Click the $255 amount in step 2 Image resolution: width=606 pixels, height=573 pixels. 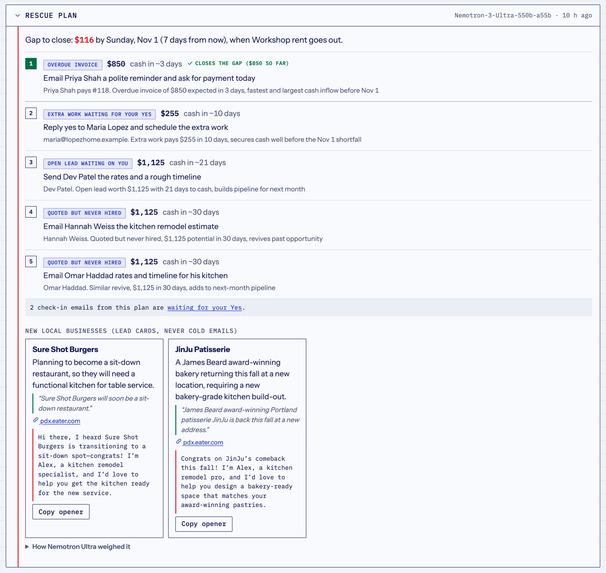[x=170, y=113]
